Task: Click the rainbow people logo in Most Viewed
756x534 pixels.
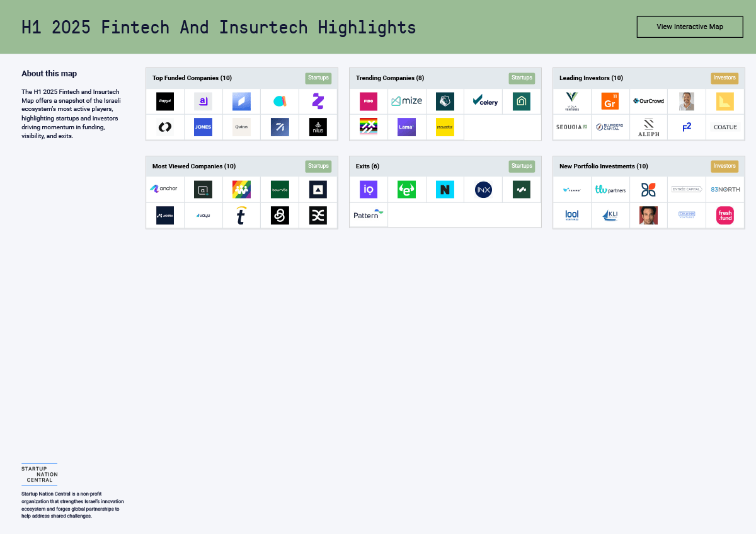Action: point(241,190)
